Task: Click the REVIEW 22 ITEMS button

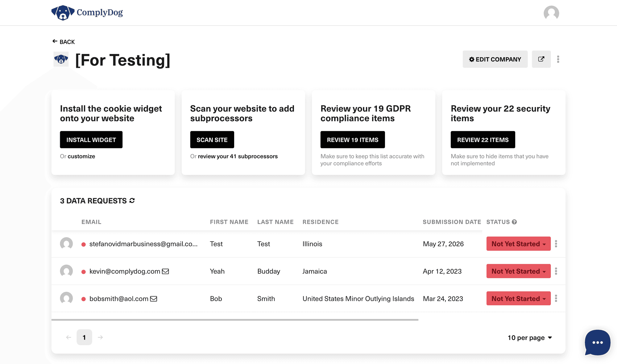Action: coord(483,140)
